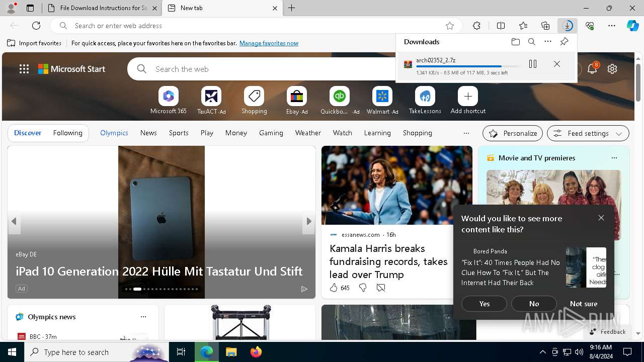Image resolution: width=644 pixels, height=362 pixels.
Task: Open Downloads toolbar button
Action: pos(568,26)
